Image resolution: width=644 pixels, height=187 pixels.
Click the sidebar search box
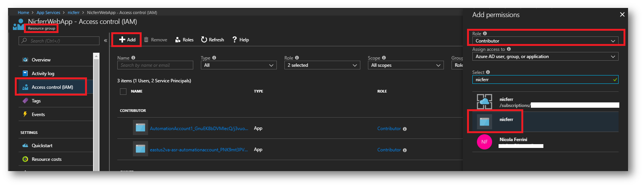coord(59,41)
